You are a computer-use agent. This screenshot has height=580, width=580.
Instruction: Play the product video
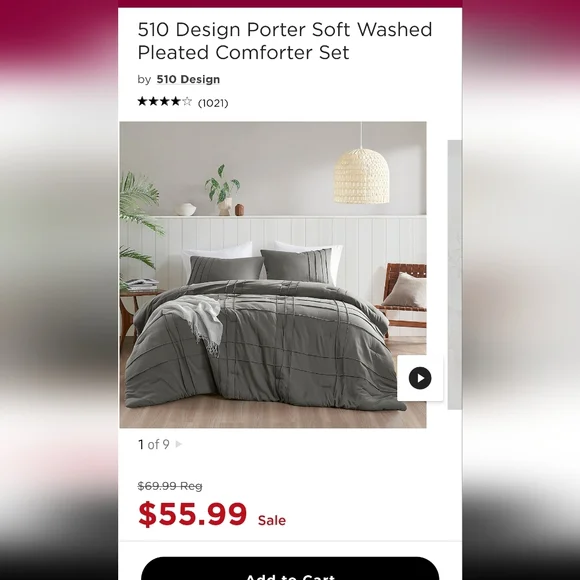tap(420, 378)
